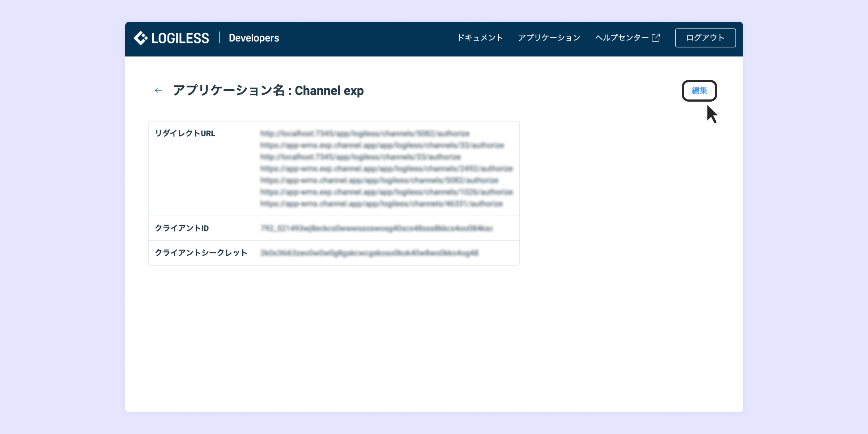
Task: Open the ドキュメント menu item
Action: [x=480, y=38]
